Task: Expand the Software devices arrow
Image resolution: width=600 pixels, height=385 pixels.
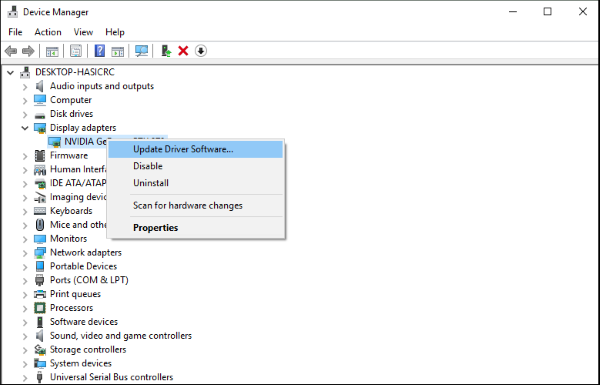Action: 25,322
